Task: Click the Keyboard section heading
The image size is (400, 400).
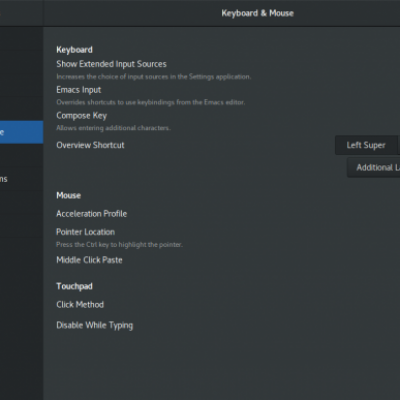Action: click(75, 50)
